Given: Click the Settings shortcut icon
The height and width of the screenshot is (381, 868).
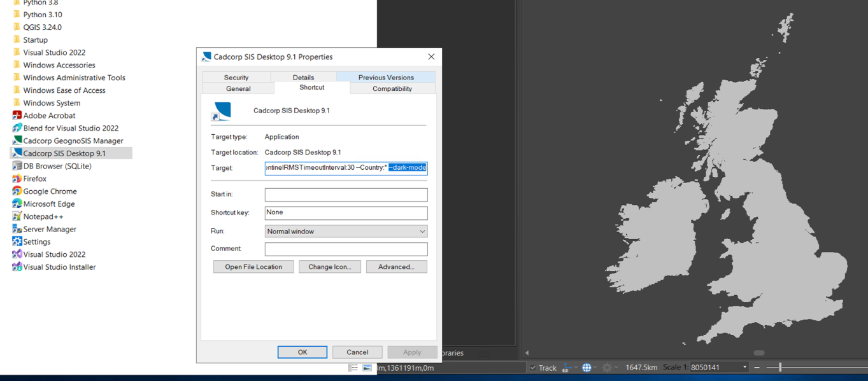Looking at the screenshot, I should coord(17,242).
